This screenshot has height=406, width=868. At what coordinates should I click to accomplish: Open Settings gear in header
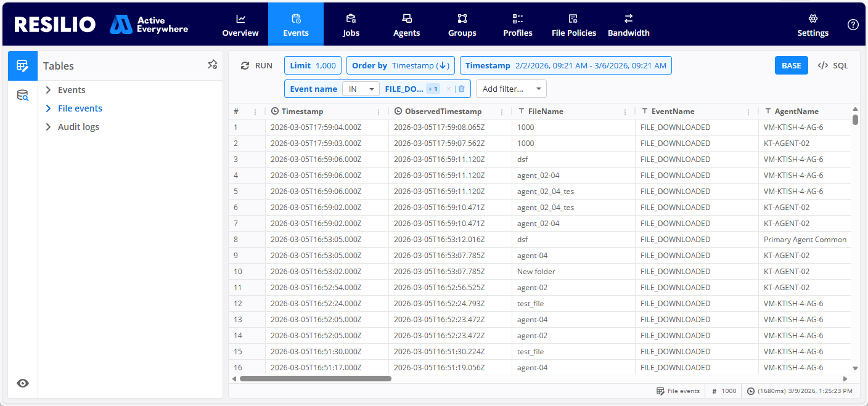coord(813,25)
